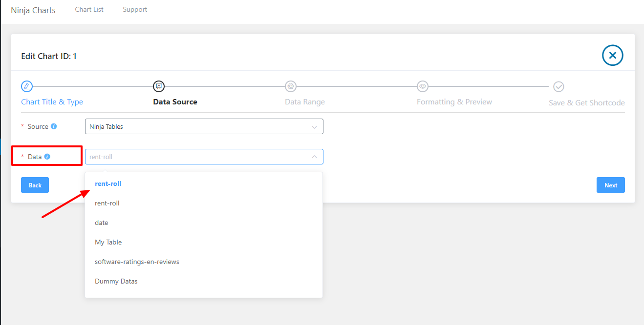Click the circled X close icon
Viewport: 644px width, 325px height.
(612, 55)
